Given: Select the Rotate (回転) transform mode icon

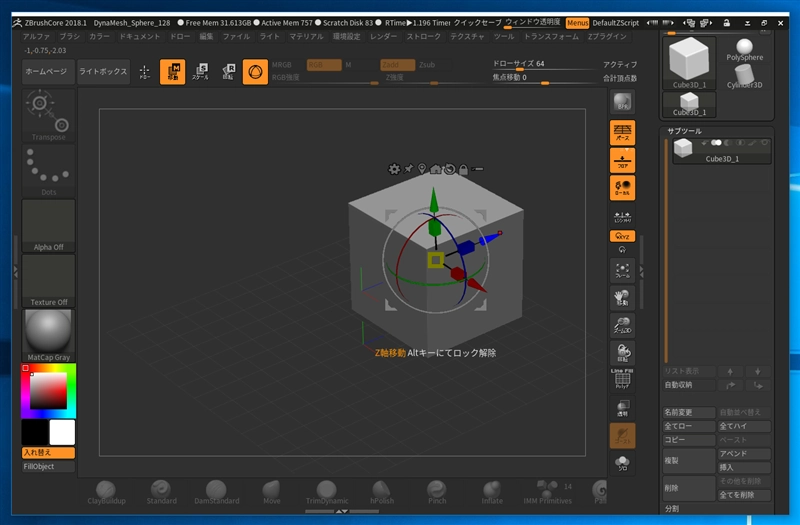Looking at the screenshot, I should point(228,71).
